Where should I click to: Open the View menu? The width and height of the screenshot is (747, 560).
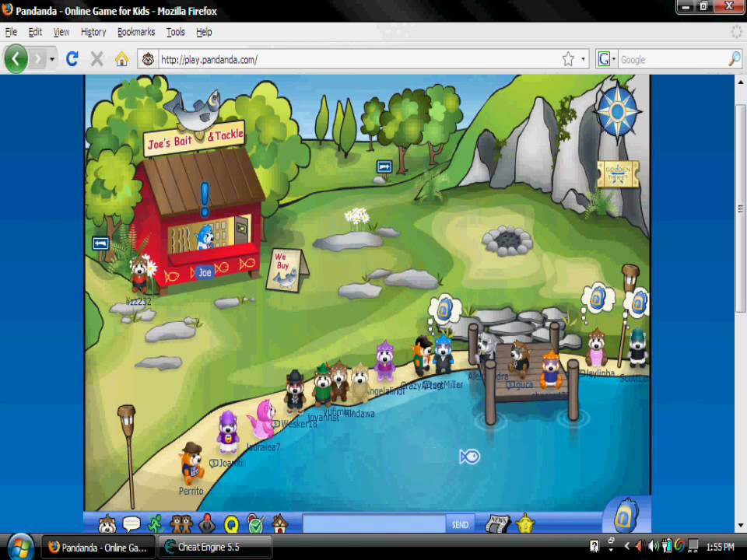pos(61,32)
